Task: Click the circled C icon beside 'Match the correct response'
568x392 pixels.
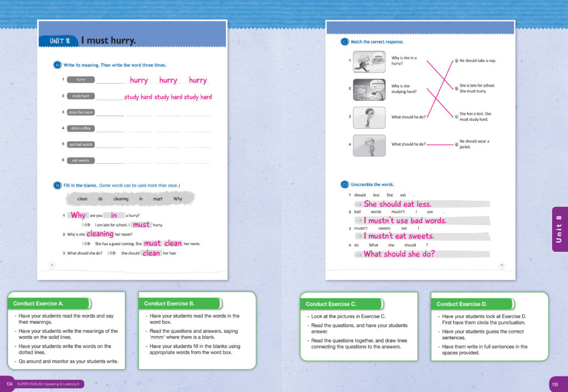Action: pyautogui.click(x=344, y=42)
